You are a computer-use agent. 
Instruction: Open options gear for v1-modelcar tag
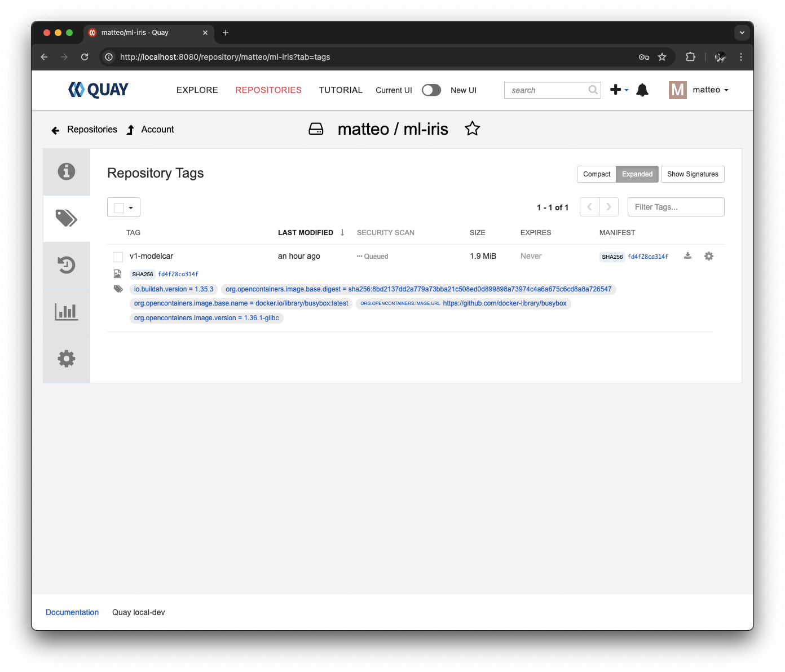click(x=709, y=256)
